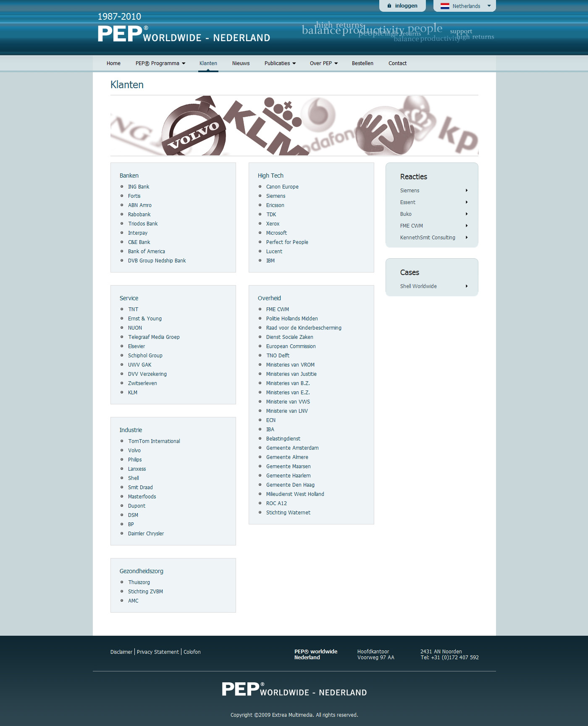
Task: Open the KennethSmit Consulting reaction
Action: [428, 238]
